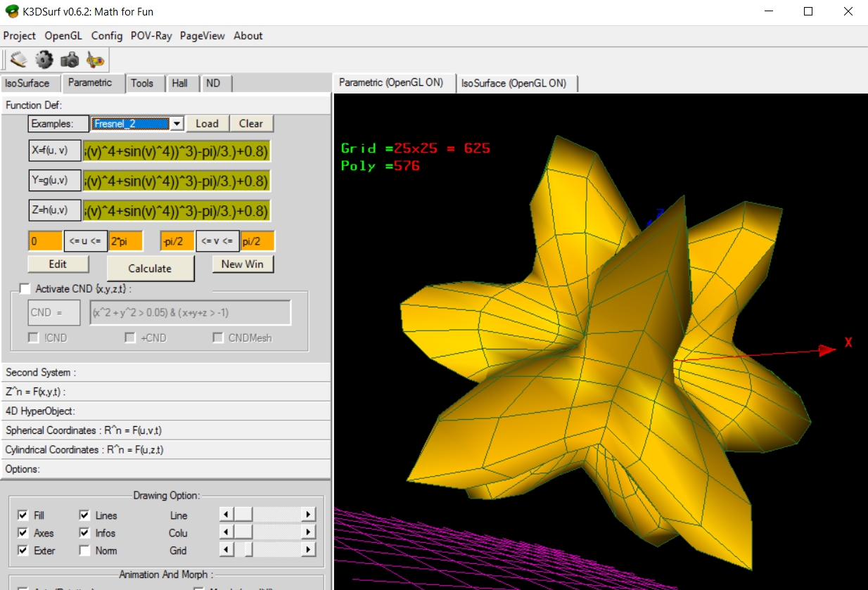Open the Examples dropdown showing Fresnel_2
Viewport: 868px width, 590px height.
[177, 124]
